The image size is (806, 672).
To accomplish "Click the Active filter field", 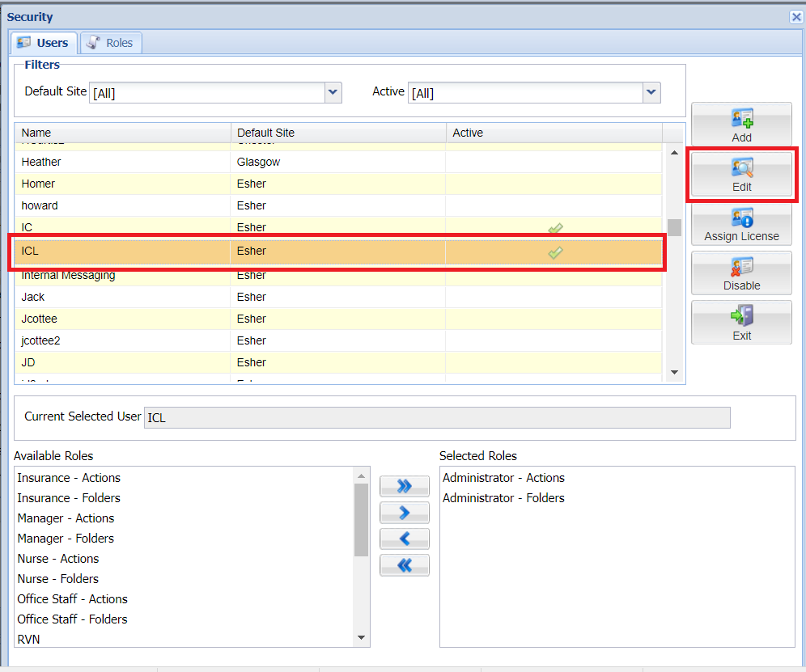I will [x=525, y=93].
